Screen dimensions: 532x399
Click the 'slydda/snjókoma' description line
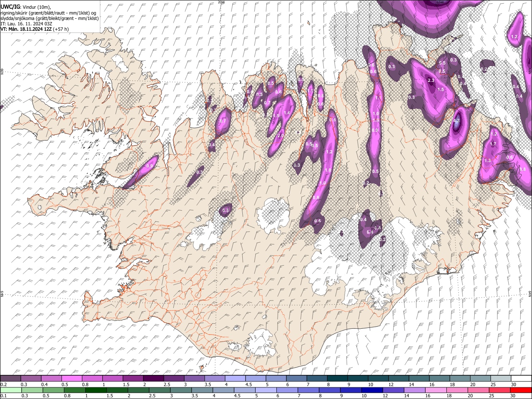click(49, 18)
